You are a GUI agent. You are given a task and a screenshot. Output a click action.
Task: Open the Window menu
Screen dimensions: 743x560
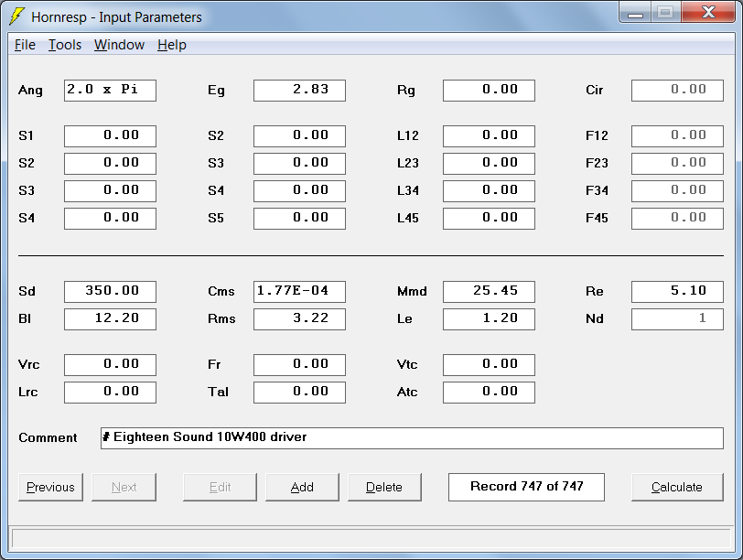[x=119, y=45]
